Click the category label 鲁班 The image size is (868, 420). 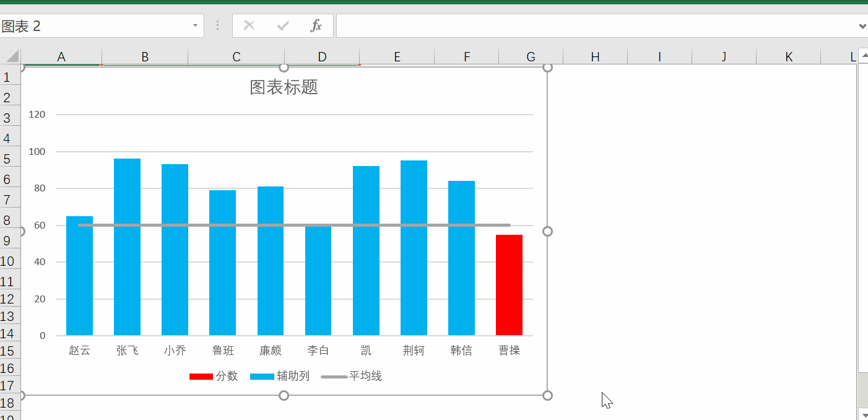tap(223, 351)
